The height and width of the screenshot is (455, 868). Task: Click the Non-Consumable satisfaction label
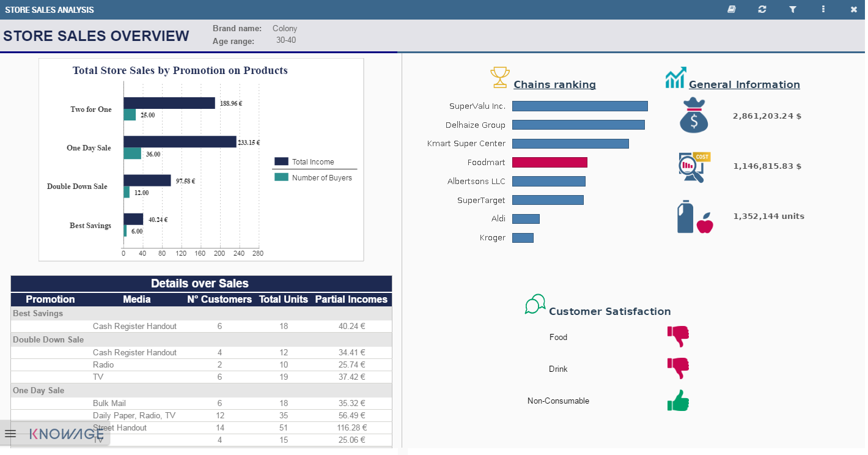559,401
